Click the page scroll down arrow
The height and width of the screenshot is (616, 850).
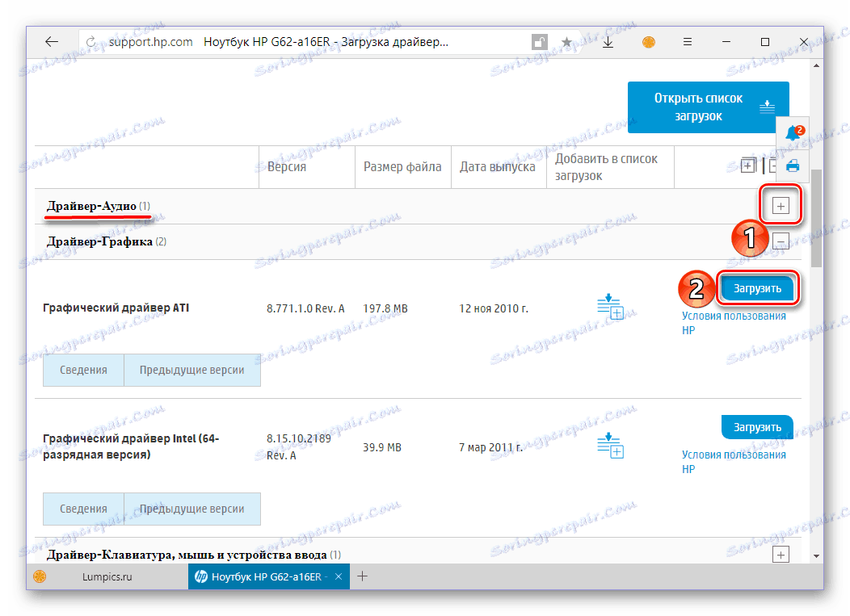pos(816,556)
